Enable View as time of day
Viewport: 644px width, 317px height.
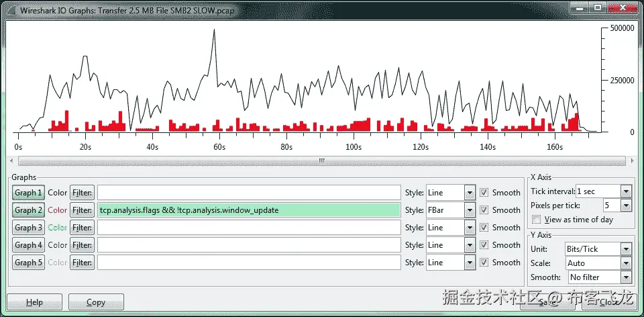(537, 220)
